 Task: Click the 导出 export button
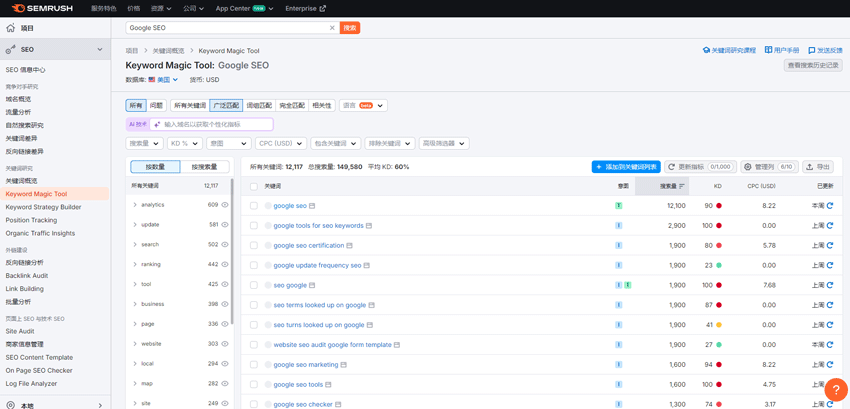[818, 167]
